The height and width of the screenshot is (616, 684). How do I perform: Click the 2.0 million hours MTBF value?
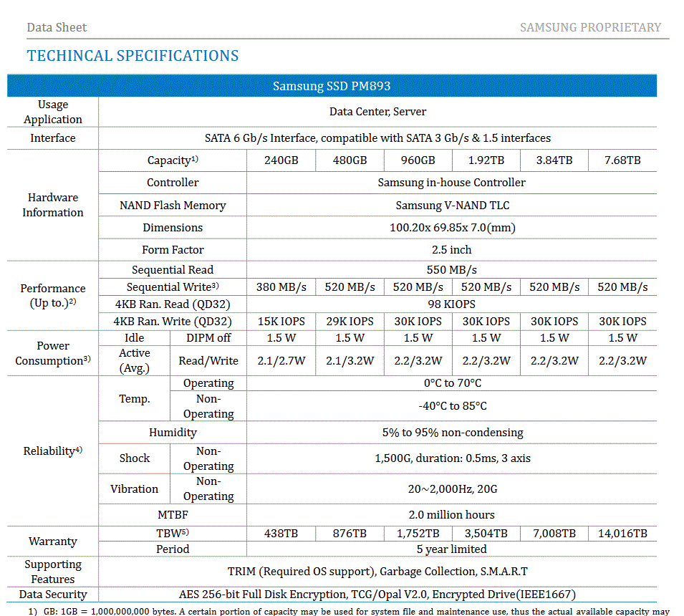[451, 515]
